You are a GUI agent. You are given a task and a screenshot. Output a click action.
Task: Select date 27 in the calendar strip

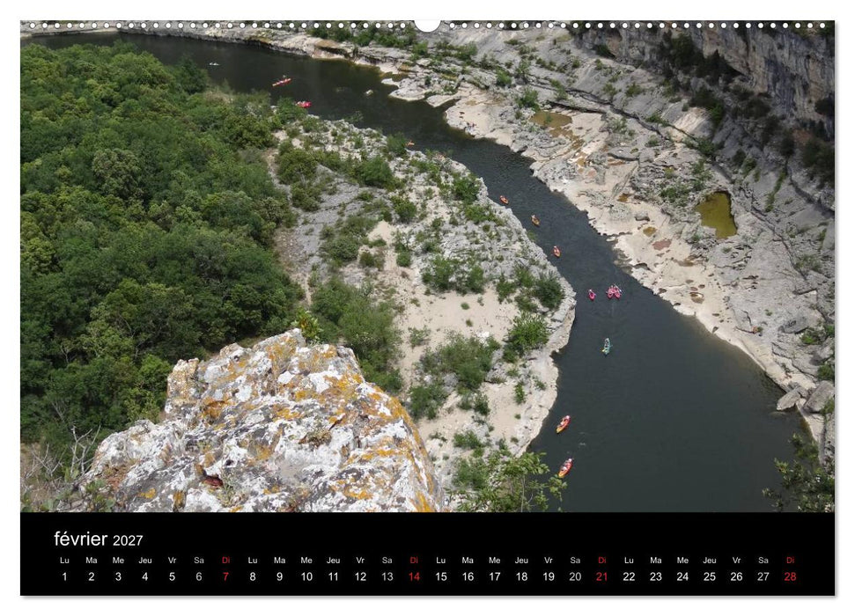point(763,576)
